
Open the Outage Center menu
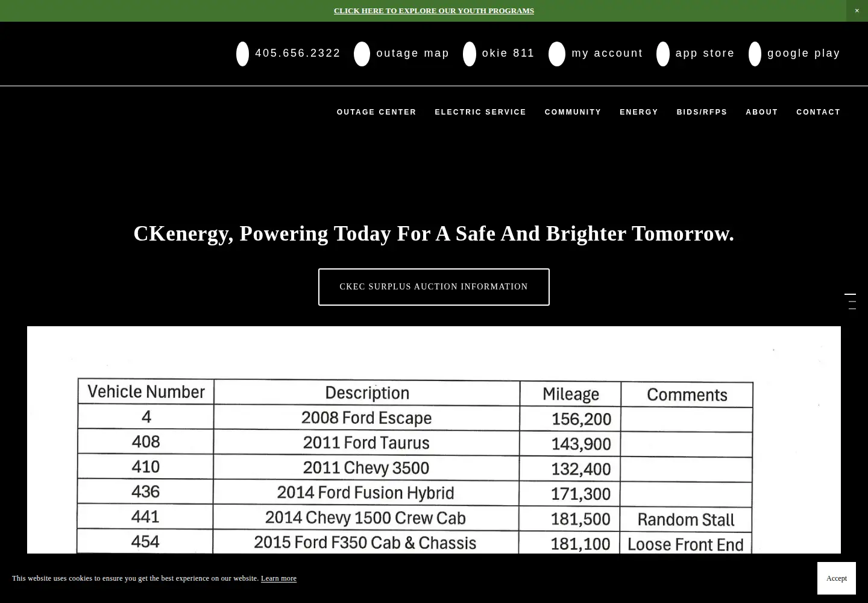[376, 112]
